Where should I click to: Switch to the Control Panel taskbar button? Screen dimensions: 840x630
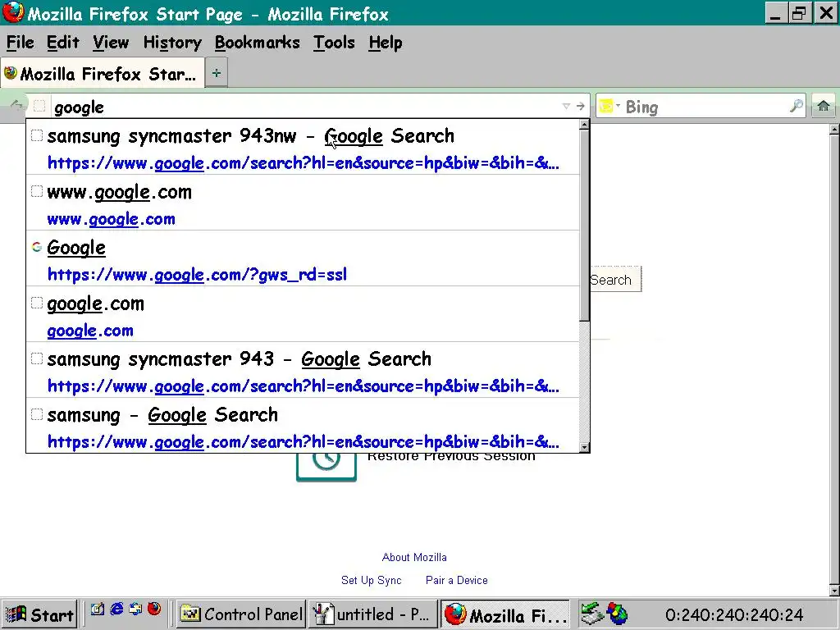pyautogui.click(x=241, y=614)
